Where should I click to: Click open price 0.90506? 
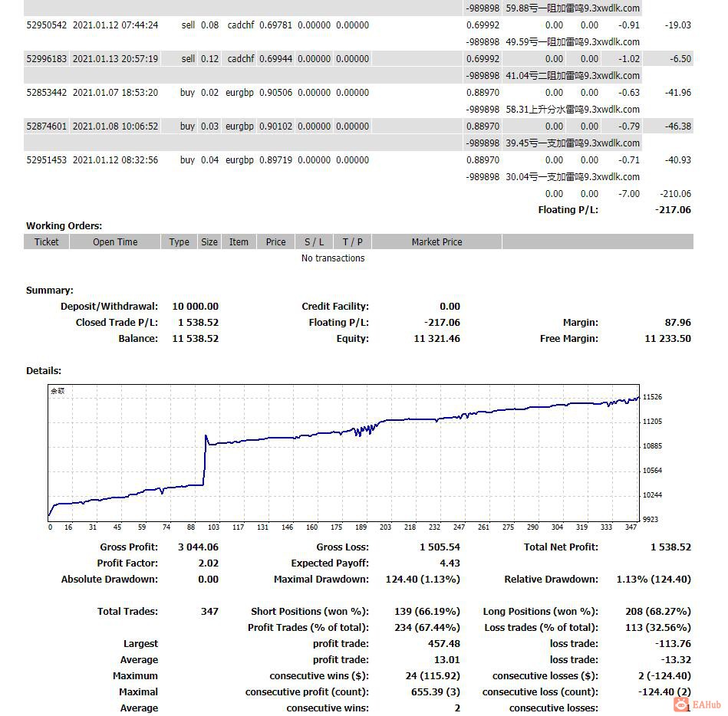[276, 92]
